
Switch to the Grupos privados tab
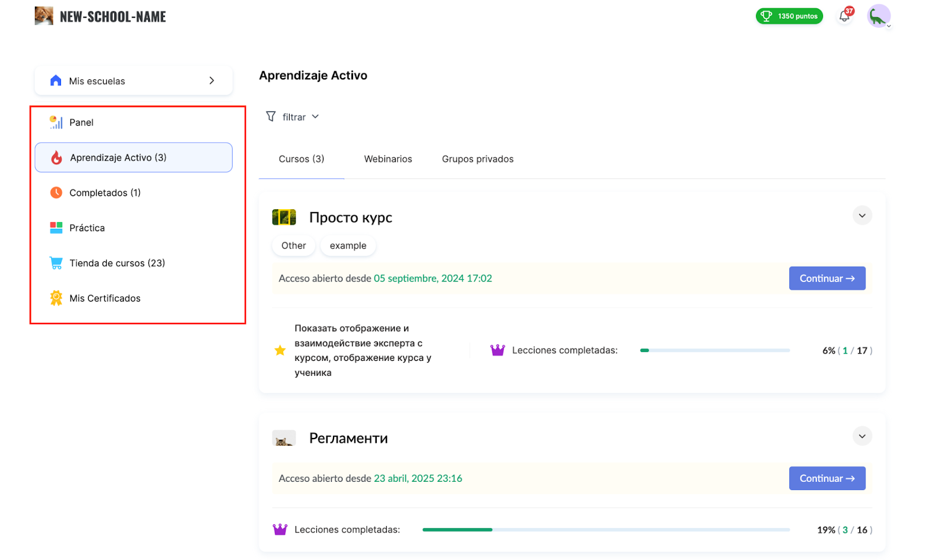coord(477,159)
